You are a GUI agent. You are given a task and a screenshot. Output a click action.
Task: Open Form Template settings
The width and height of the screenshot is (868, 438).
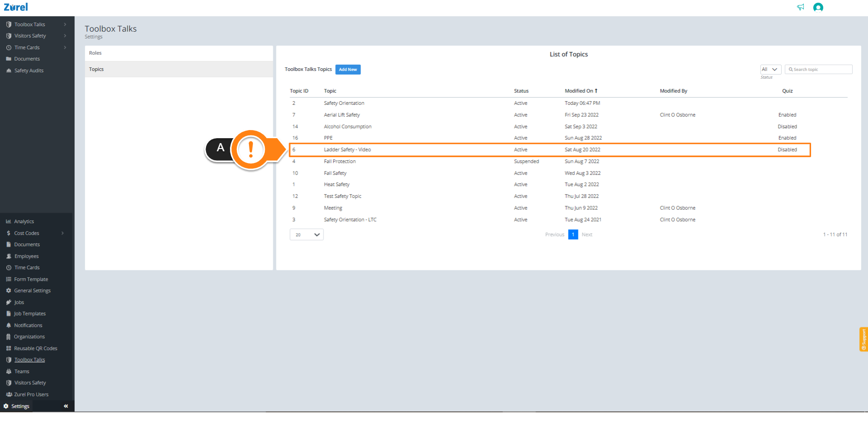(x=31, y=279)
